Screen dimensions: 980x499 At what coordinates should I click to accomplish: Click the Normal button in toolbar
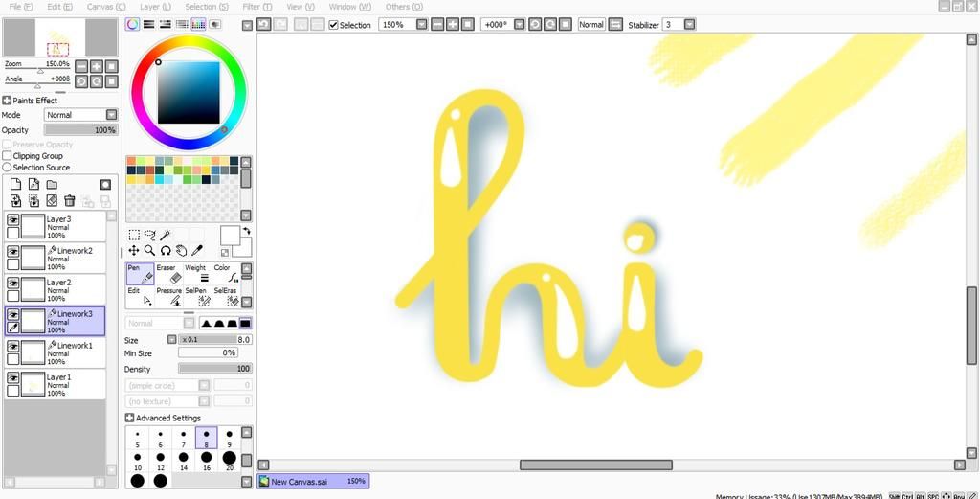[x=591, y=24]
